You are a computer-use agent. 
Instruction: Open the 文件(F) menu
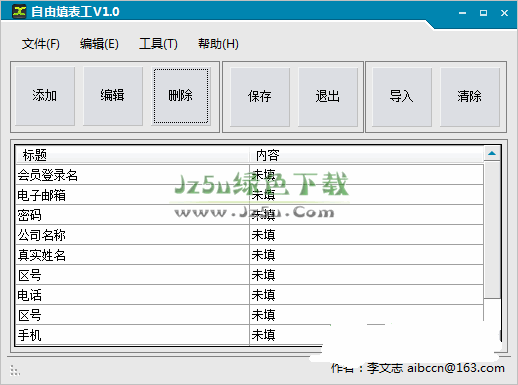coord(41,44)
